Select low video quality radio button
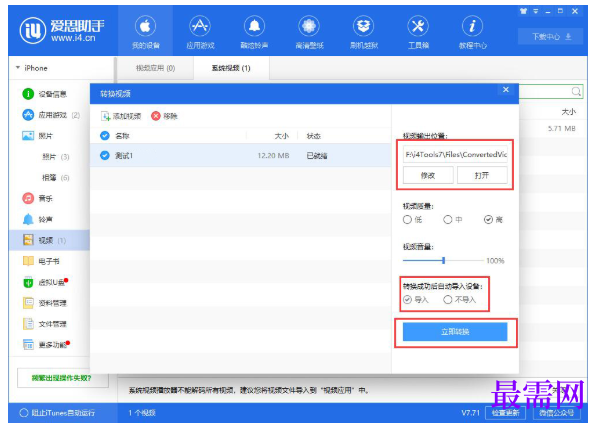The width and height of the screenshot is (603, 426). pyautogui.click(x=407, y=220)
